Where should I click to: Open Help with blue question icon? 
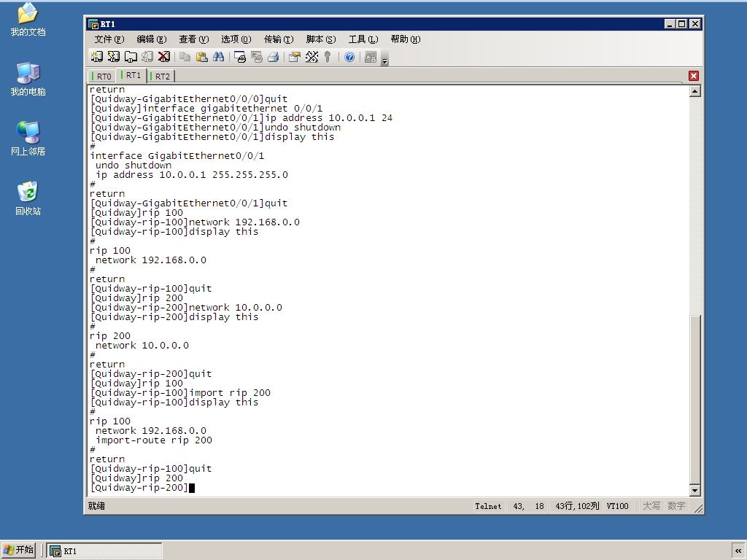pos(349,57)
